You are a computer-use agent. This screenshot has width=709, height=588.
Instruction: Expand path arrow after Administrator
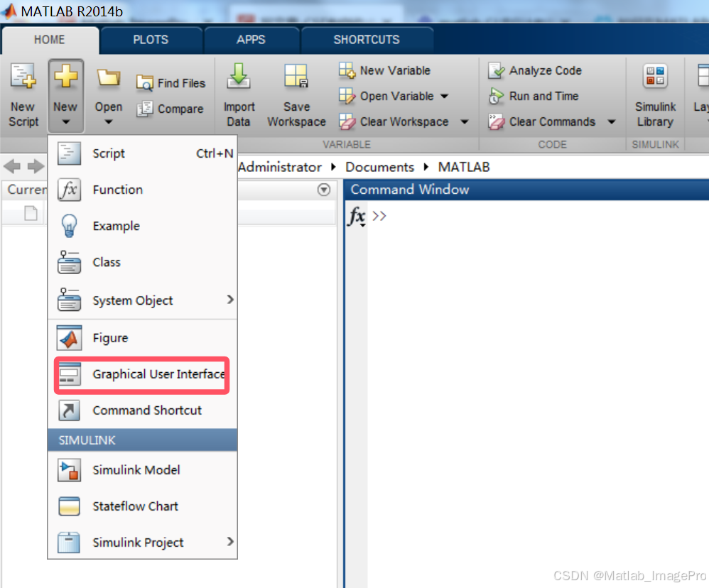click(334, 167)
